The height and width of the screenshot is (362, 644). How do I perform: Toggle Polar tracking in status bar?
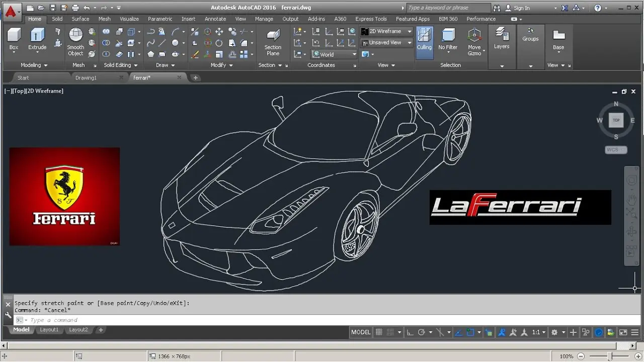click(x=422, y=332)
